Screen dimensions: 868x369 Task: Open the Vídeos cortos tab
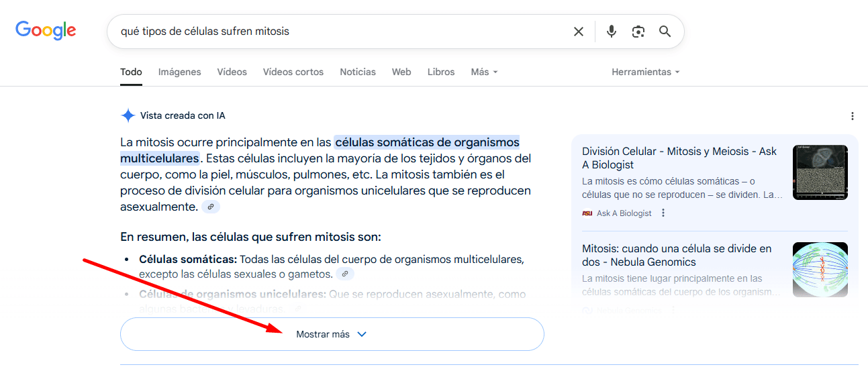pos(293,72)
